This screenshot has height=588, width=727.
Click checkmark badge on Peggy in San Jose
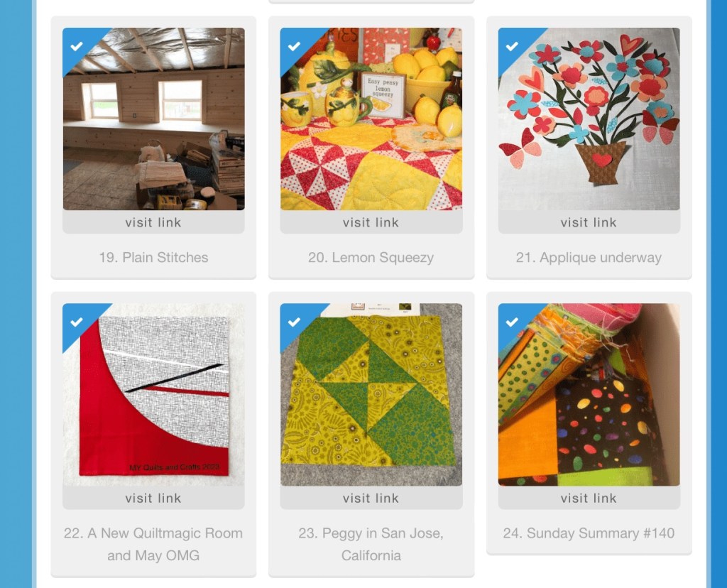pyautogui.click(x=294, y=322)
